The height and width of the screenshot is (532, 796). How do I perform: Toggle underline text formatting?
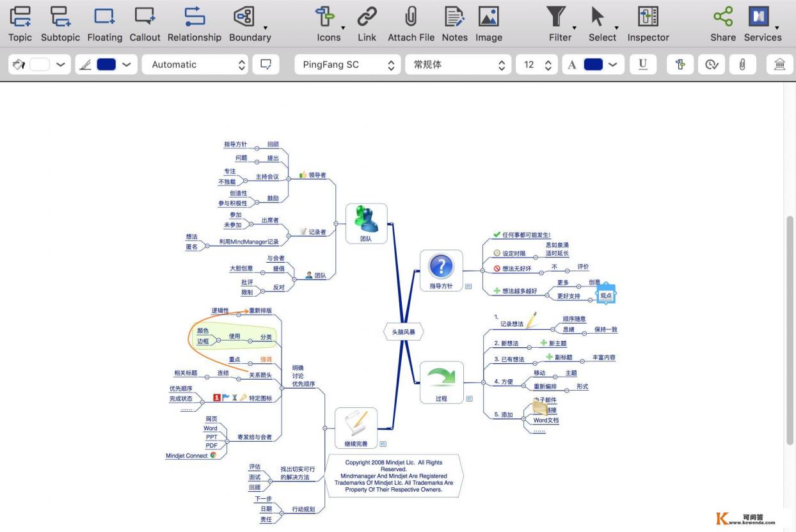click(x=642, y=64)
